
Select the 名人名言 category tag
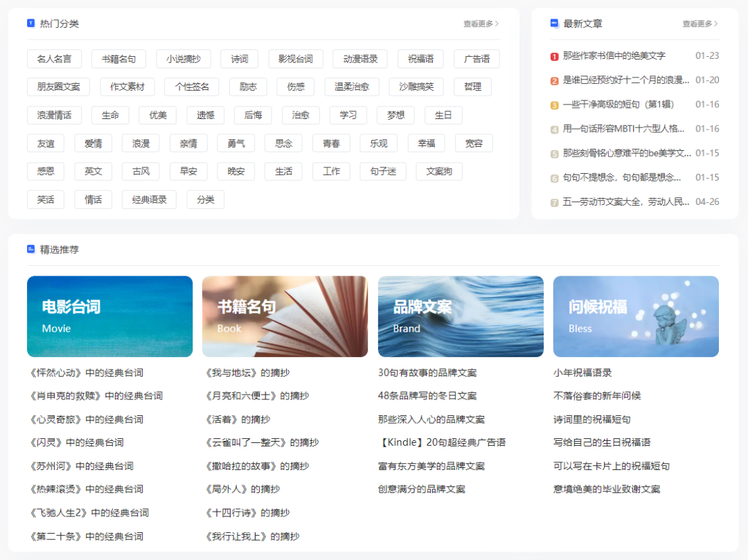click(54, 59)
